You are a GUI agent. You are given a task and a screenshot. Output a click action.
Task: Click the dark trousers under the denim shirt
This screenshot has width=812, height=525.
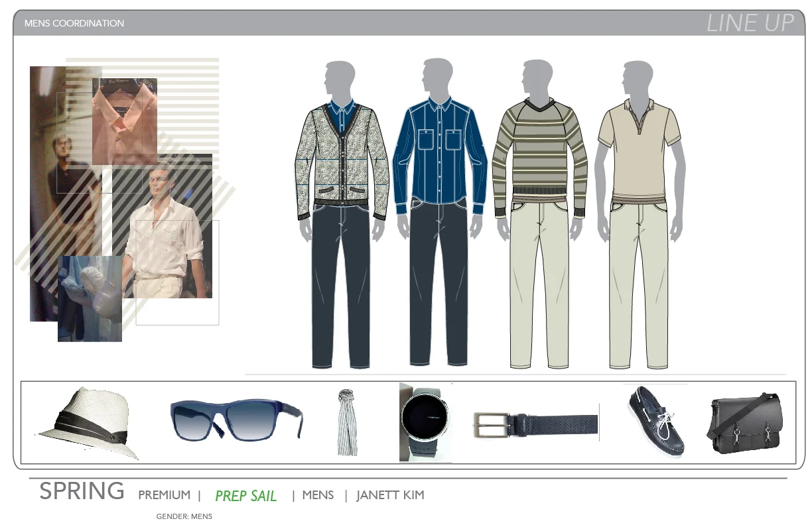pos(439,286)
